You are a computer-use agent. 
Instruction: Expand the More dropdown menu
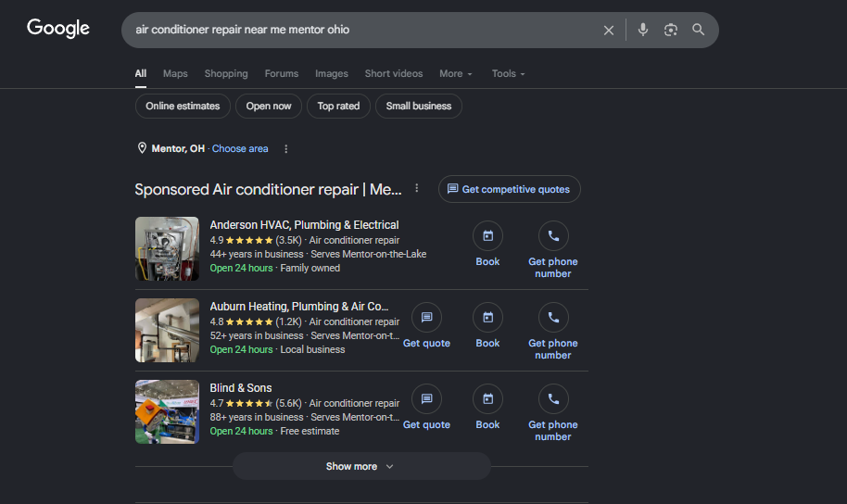click(x=455, y=73)
